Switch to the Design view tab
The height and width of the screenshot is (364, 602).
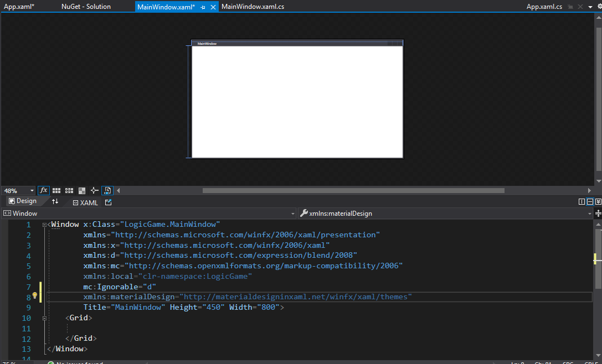click(22, 201)
